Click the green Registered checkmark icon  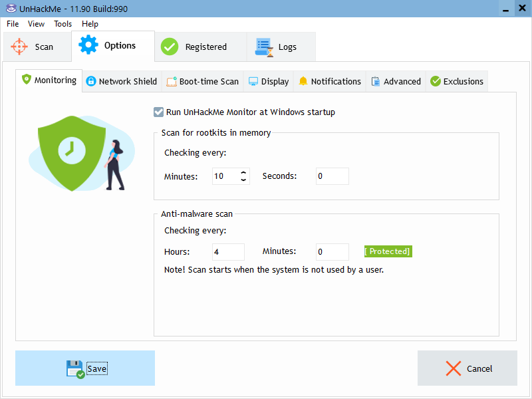coord(170,47)
